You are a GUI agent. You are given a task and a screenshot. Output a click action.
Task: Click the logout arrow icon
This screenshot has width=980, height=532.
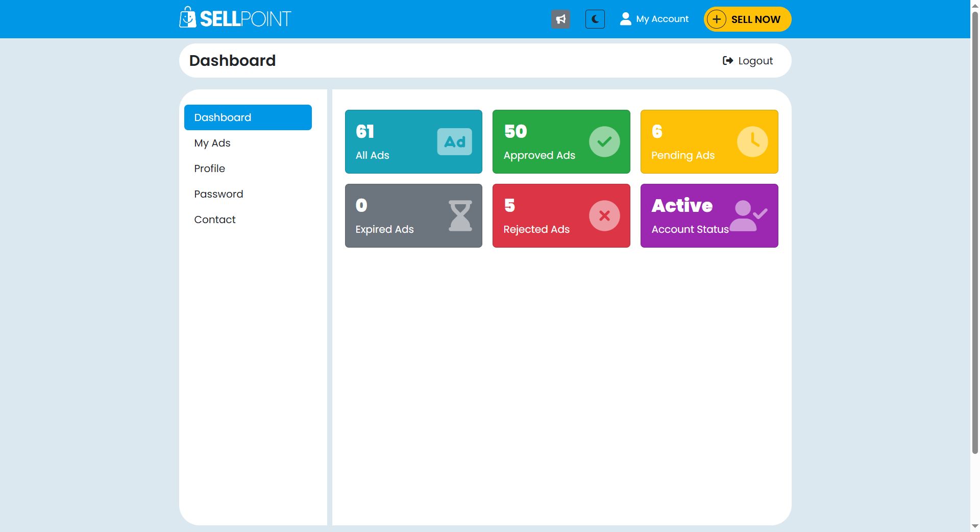(728, 61)
